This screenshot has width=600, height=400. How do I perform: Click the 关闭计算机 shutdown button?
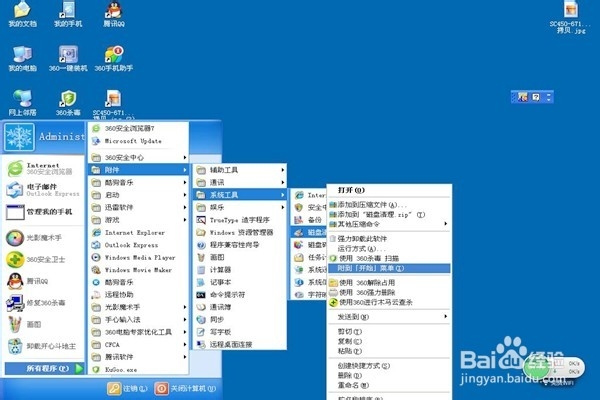click(185, 389)
